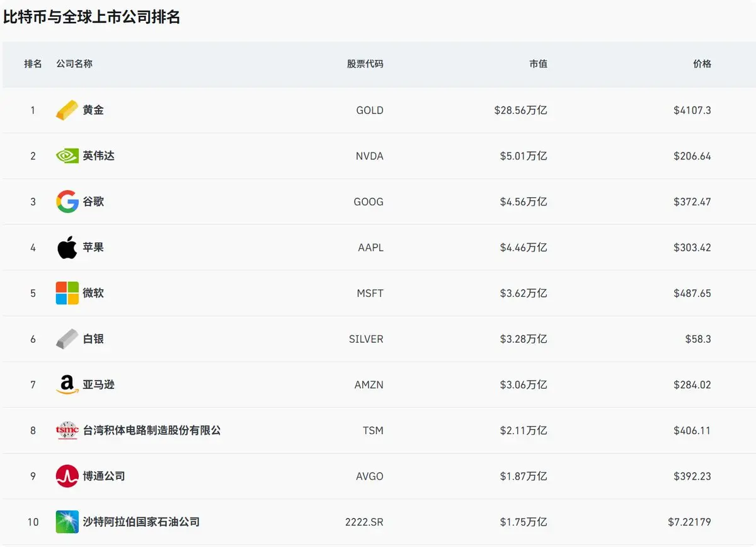
Task: Open the 苹果 name link
Action: click(93, 248)
